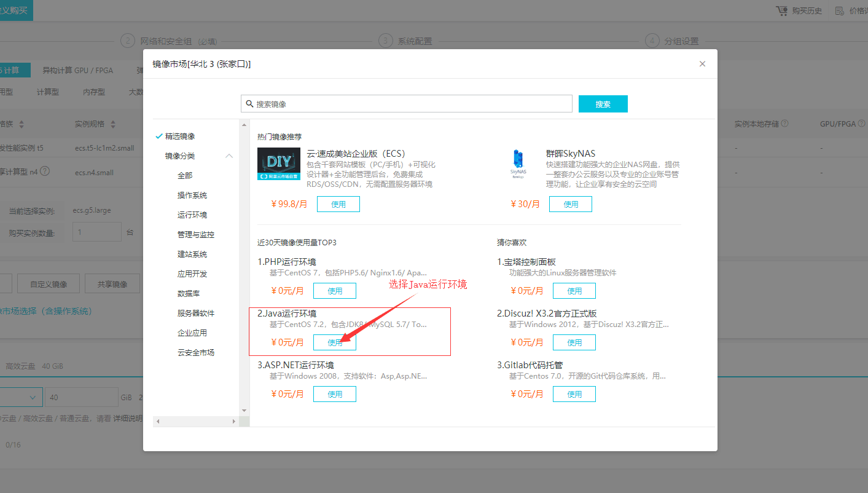Collapse the 镜像分类 section chevron
This screenshot has width=868, height=493.
tap(229, 156)
